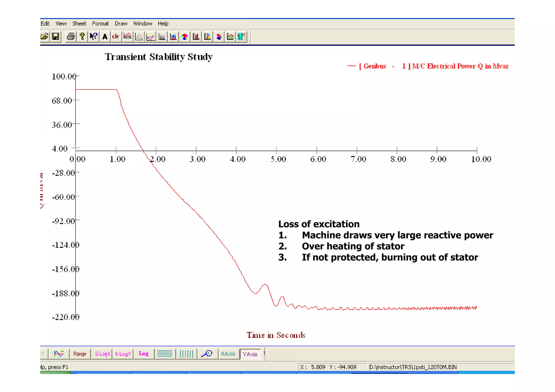This screenshot has height=392, width=555.
Task: Toggle the S-LogX scale button
Action: tap(102, 354)
